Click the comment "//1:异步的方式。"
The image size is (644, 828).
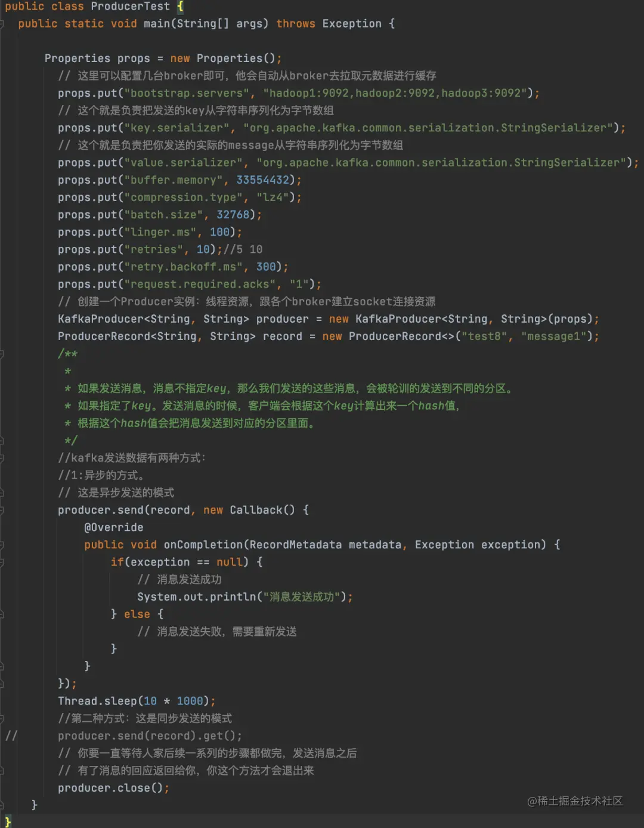tap(101, 475)
